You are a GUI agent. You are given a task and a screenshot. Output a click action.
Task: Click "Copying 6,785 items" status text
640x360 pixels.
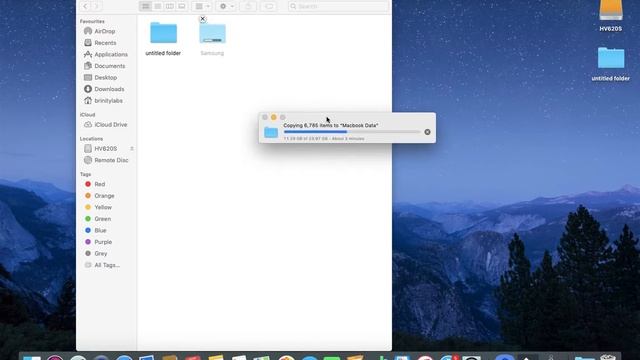point(331,125)
